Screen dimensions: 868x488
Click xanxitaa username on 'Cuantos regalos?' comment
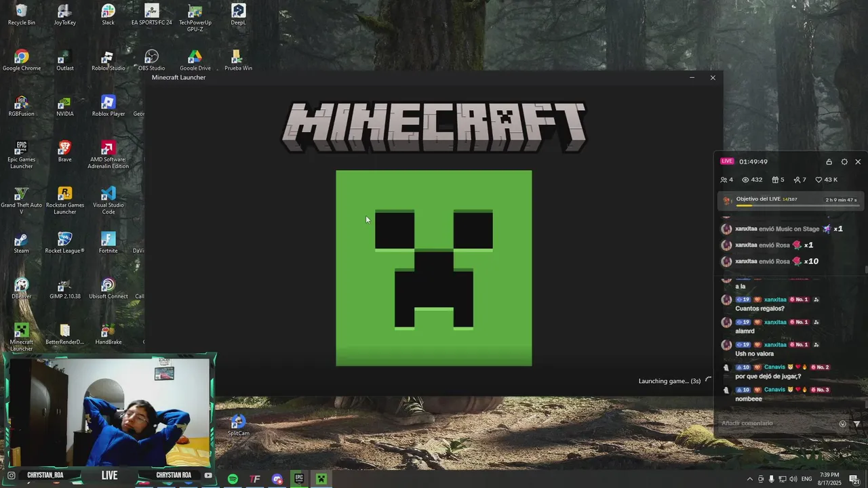[775, 300]
